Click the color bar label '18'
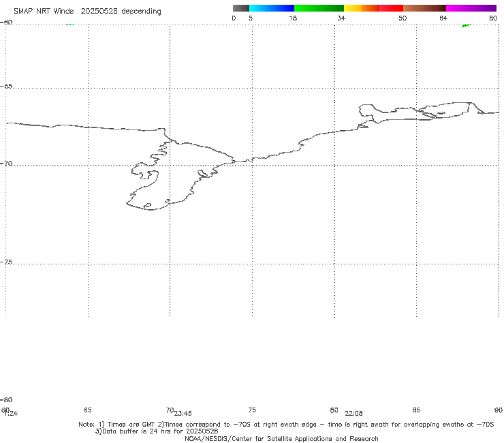Viewport: 504px width, 443px height. pyautogui.click(x=293, y=18)
